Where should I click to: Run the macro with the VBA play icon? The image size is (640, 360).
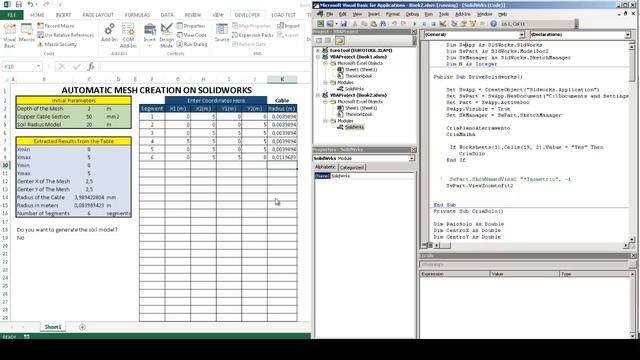415,24
